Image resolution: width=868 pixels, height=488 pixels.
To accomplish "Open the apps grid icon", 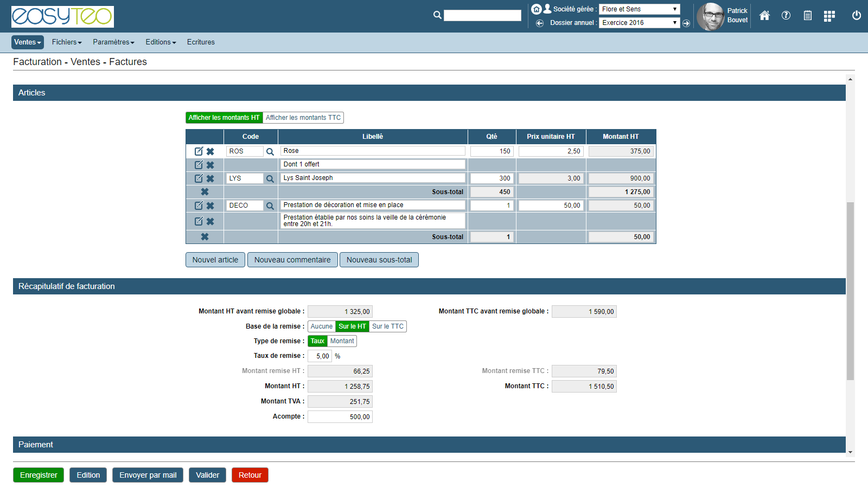I will 829,16.
